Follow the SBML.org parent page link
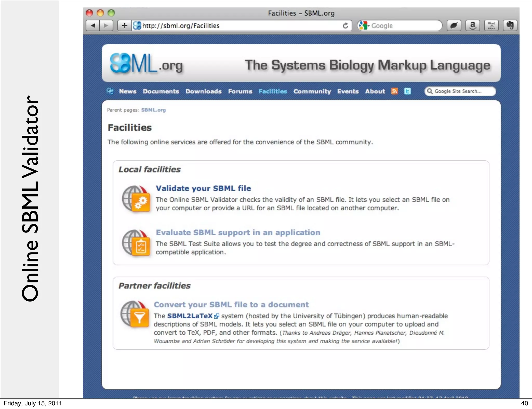 153,110
